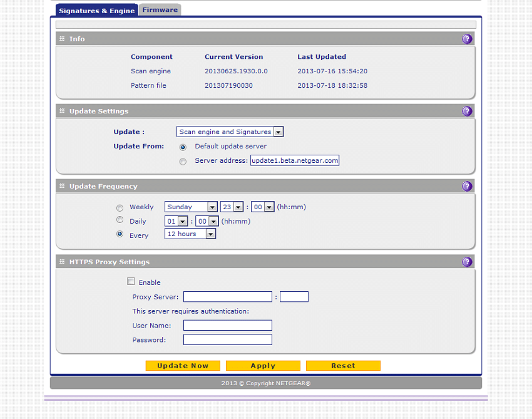This screenshot has width=532, height=419.
Task: Click the Update Now button
Action: click(183, 366)
